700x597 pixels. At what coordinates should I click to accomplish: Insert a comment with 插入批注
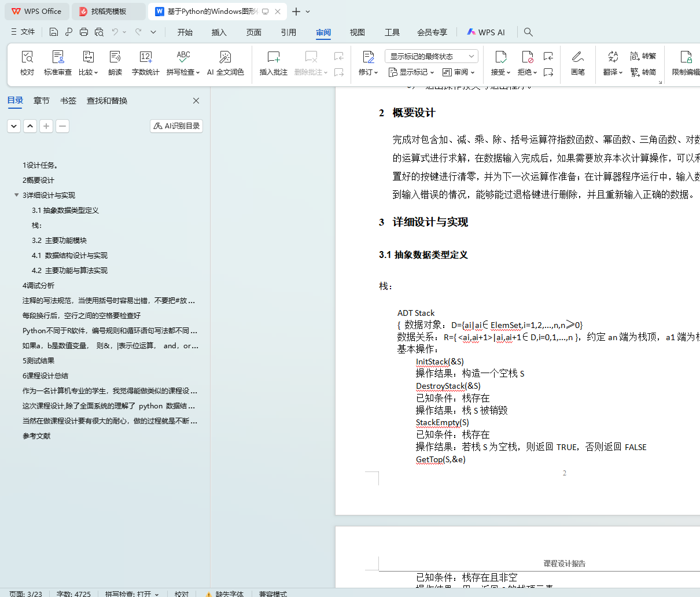[x=273, y=63]
